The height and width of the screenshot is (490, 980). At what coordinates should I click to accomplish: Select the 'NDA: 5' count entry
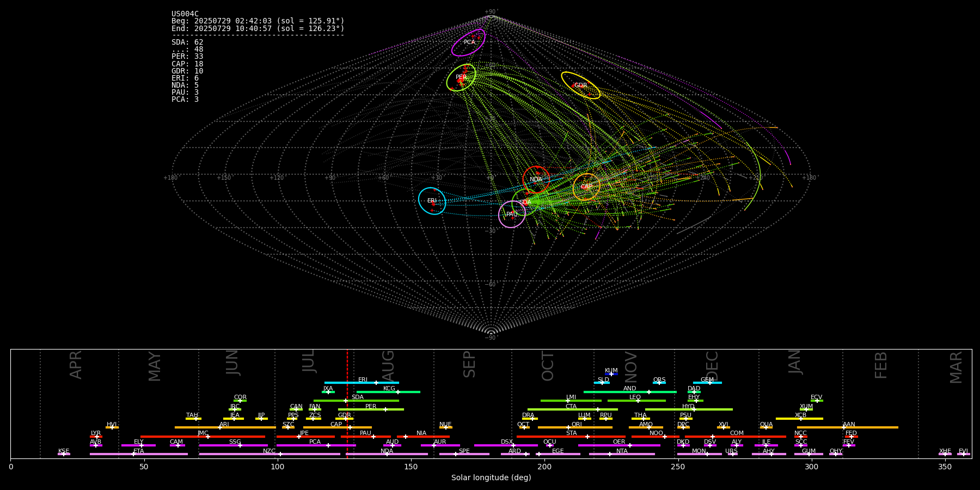185,85
